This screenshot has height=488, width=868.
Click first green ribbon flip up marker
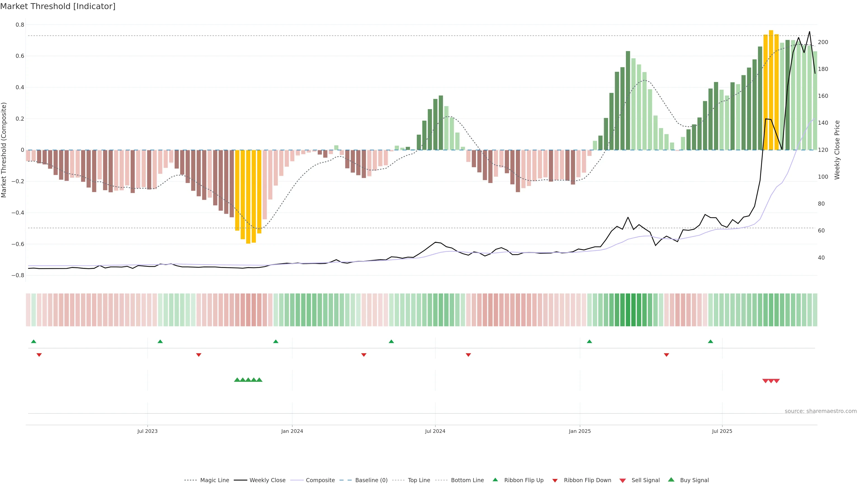pyautogui.click(x=34, y=342)
